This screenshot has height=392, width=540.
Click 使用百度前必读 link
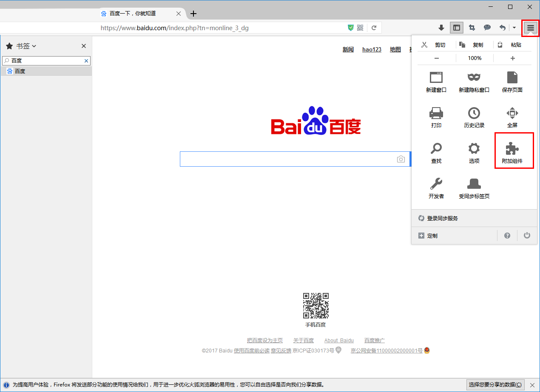pos(252,351)
